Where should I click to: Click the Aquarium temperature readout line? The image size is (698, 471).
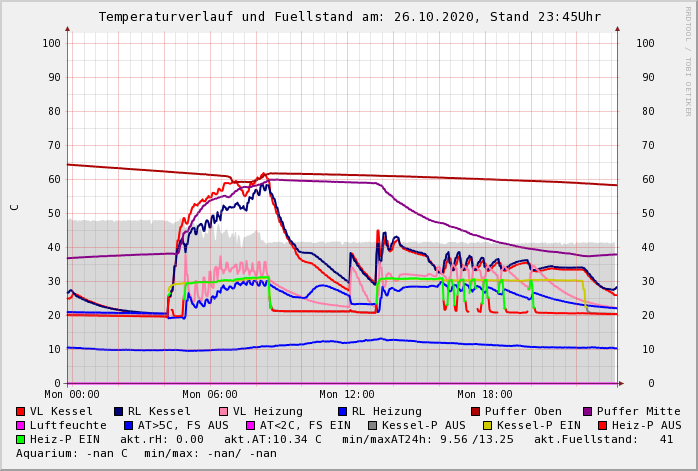146,453
